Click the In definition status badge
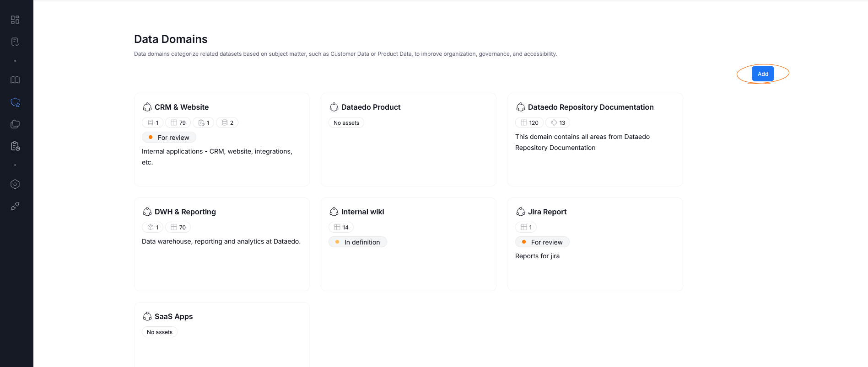The width and height of the screenshot is (868, 367). pyautogui.click(x=358, y=242)
